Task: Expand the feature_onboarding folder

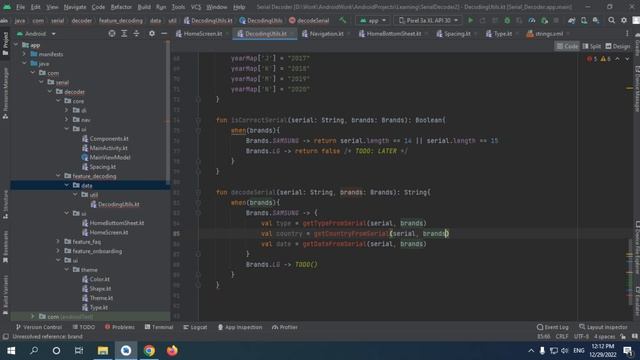Action: click(58, 251)
